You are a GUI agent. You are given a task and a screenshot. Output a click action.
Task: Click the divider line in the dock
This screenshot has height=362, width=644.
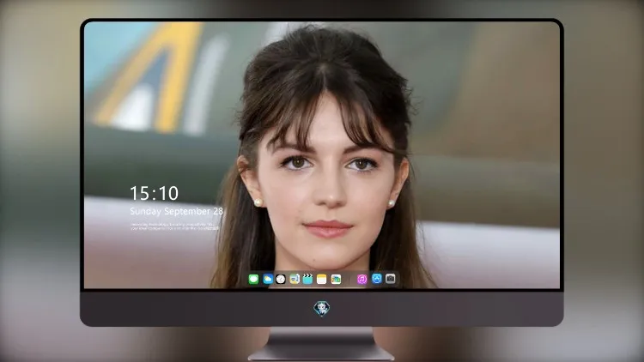[x=349, y=279]
